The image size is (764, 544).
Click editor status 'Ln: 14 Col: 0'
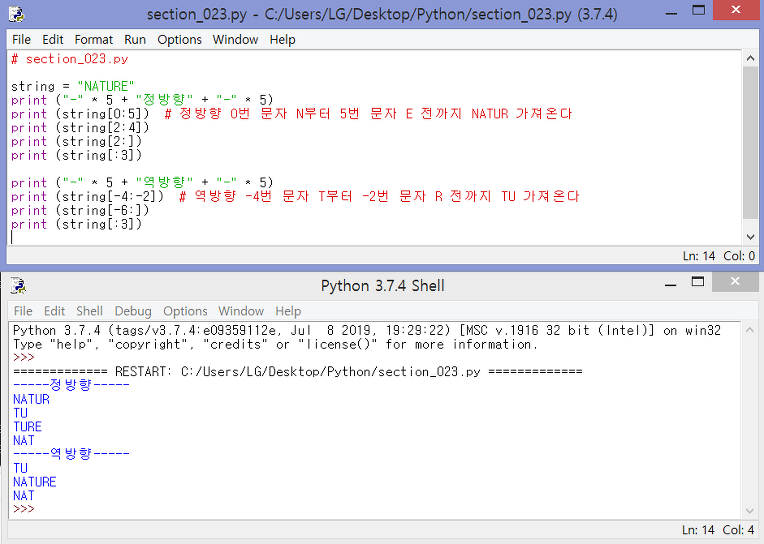[x=719, y=256]
